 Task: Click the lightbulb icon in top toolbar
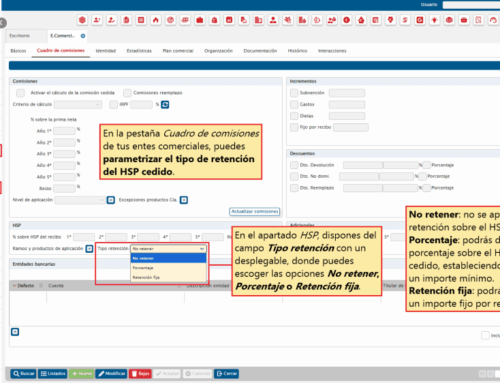[434, 20]
